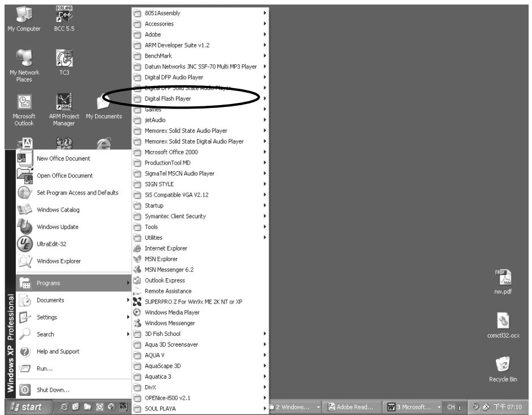Viewport: 532px width, 415px height.
Task: Click the start button
Action: 28,407
